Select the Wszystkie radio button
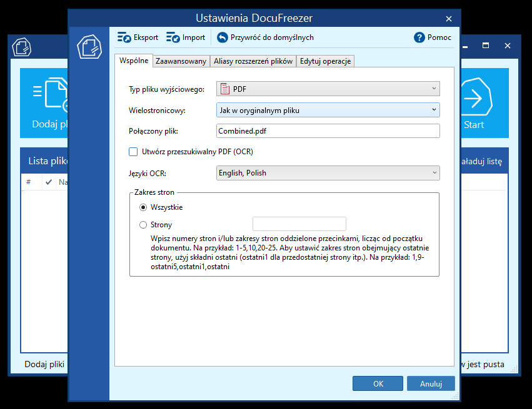Screen dimensions: 532x409 (143, 207)
